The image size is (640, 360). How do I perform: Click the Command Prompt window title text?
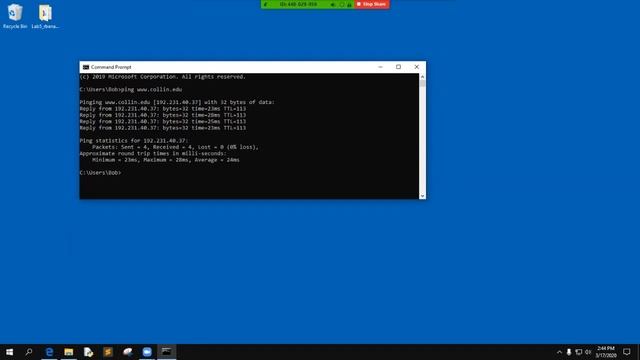(111, 67)
